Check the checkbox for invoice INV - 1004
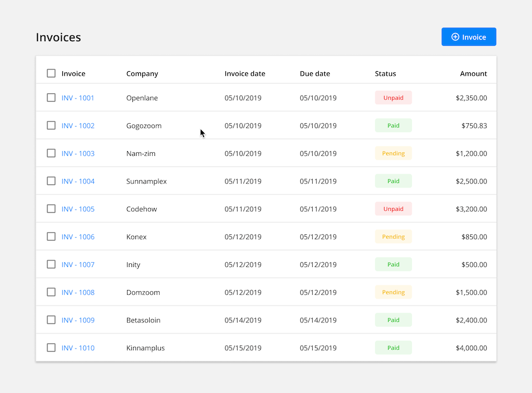Image resolution: width=532 pixels, height=393 pixels. tap(51, 181)
